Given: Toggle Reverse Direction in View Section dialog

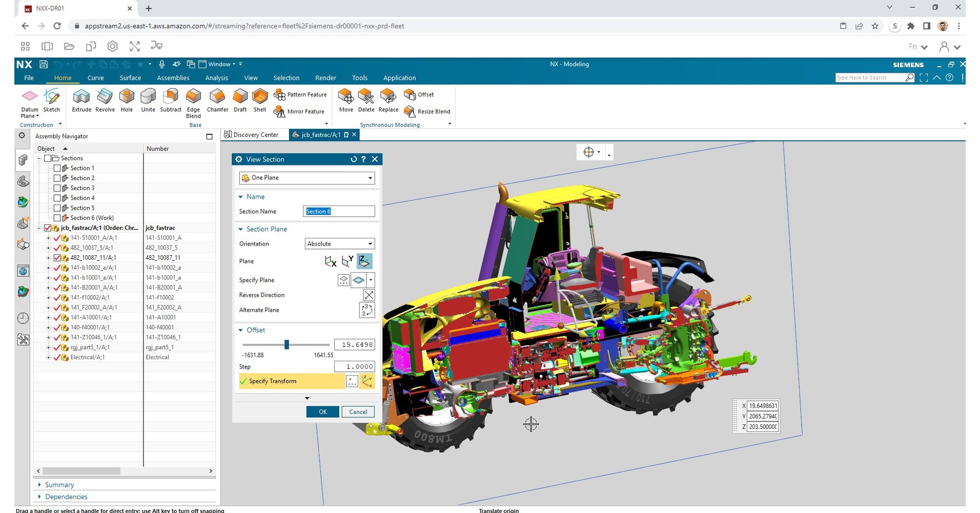Looking at the screenshot, I should pyautogui.click(x=369, y=295).
